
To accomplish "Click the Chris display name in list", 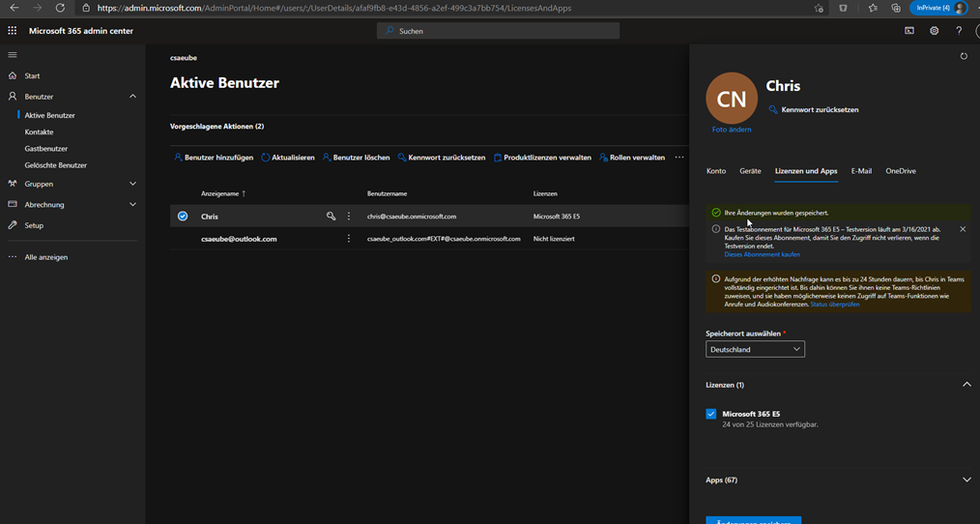I will point(210,217).
